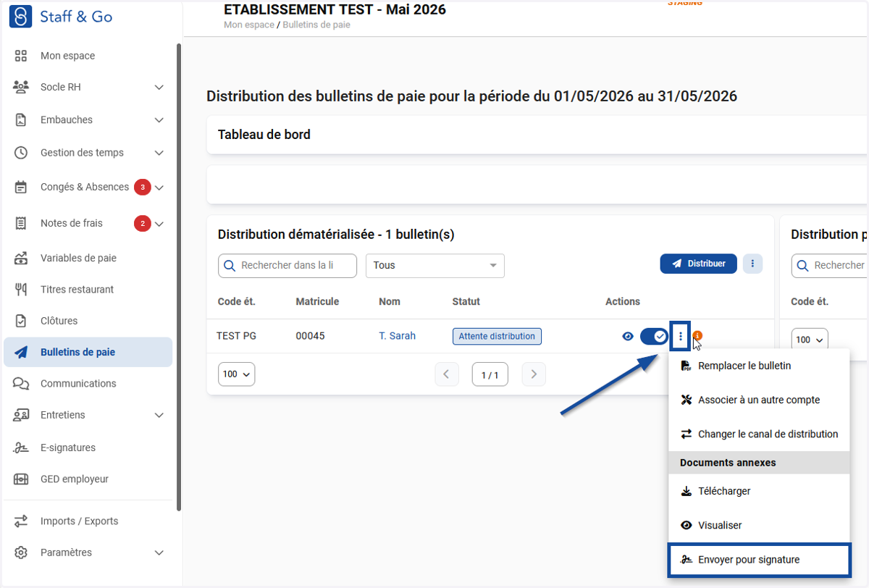This screenshot has height=588, width=869.
Task: Click the orange warning badge on T. Sarah's row
Action: pos(698,335)
